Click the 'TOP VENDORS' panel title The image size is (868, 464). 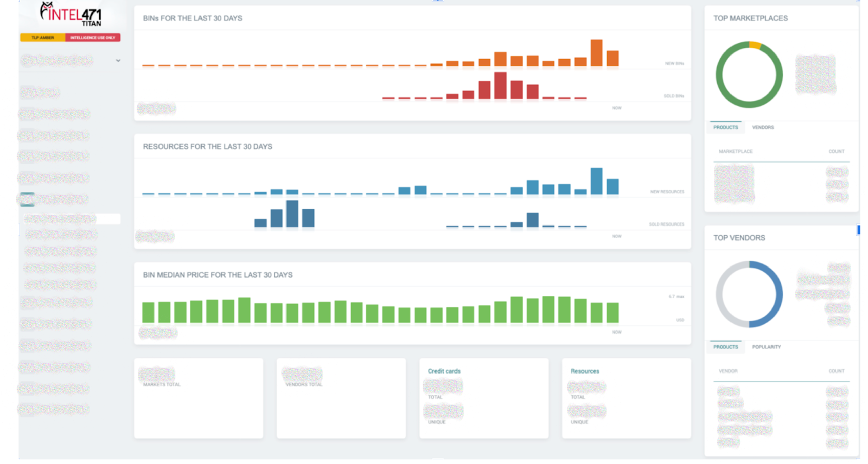point(739,237)
